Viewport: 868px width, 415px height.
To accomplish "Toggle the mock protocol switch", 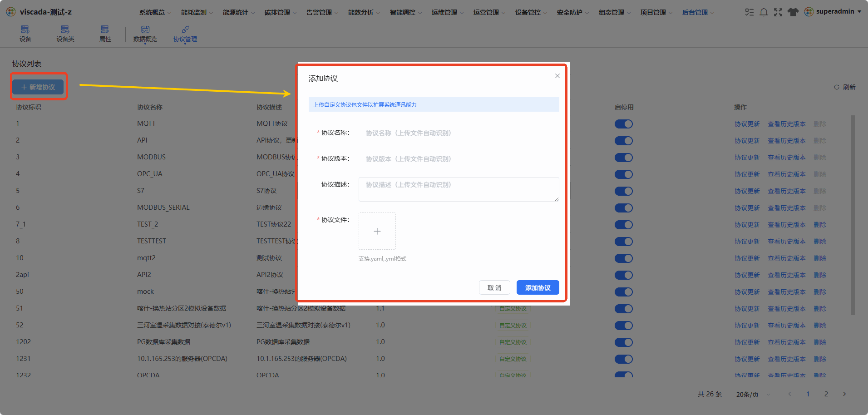I will [624, 292].
